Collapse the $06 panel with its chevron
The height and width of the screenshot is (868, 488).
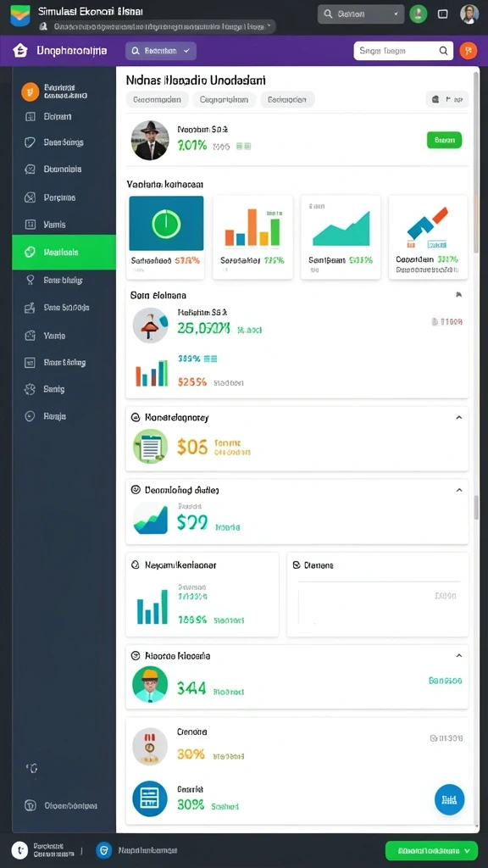(x=458, y=417)
